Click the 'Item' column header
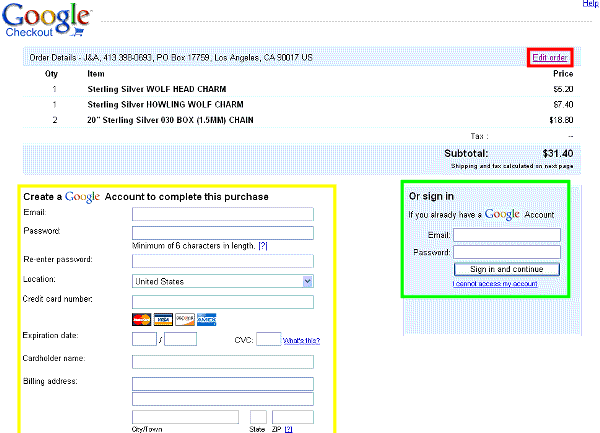600x433 pixels. point(96,74)
